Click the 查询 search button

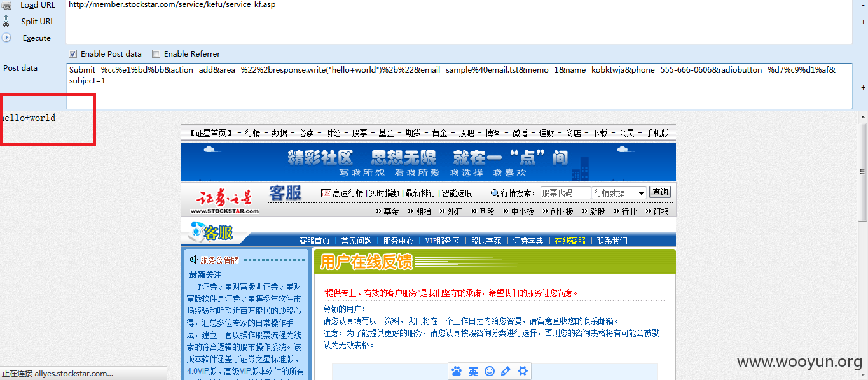click(x=660, y=192)
